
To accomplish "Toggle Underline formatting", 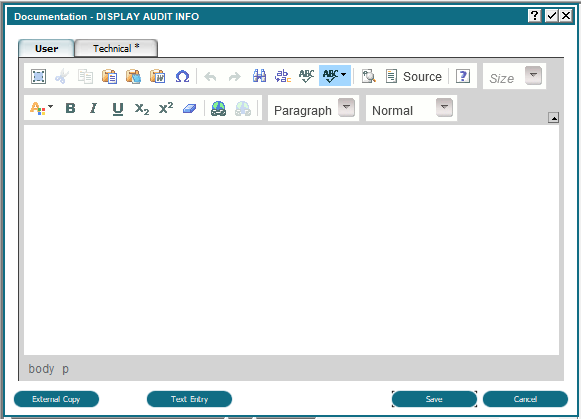I will tap(118, 109).
